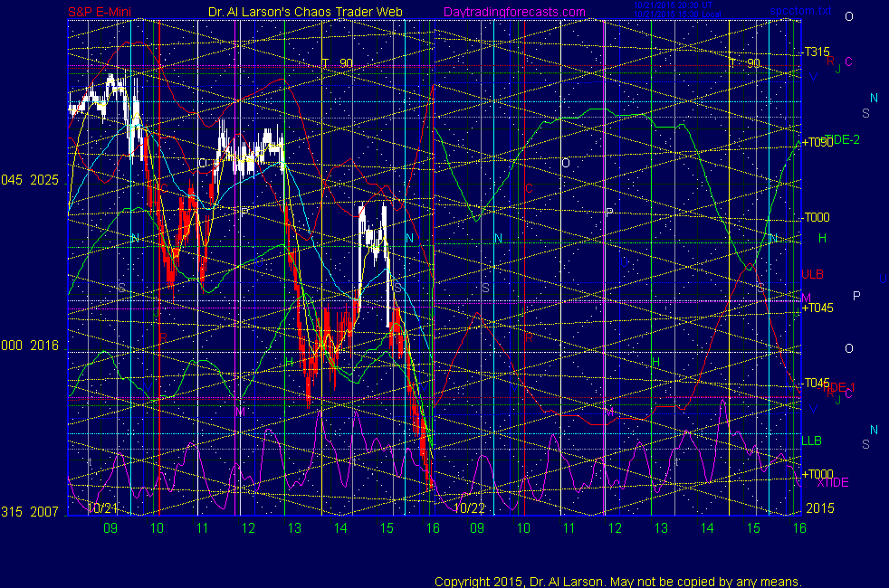The width and height of the screenshot is (889, 588).
Task: Select the "315 2007" price axis label
Action: (30, 512)
